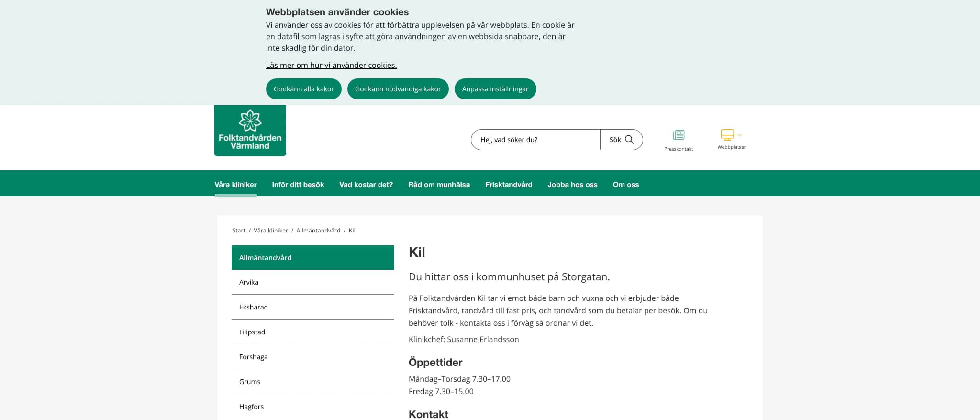The image size is (980, 420).
Task: Click the 'Kil' breadcrumb text
Action: pyautogui.click(x=352, y=231)
